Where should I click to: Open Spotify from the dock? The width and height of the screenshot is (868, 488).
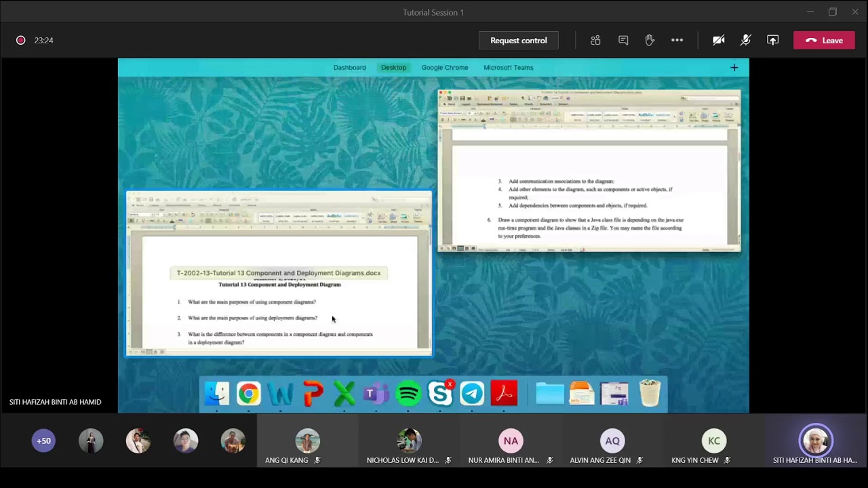408,394
